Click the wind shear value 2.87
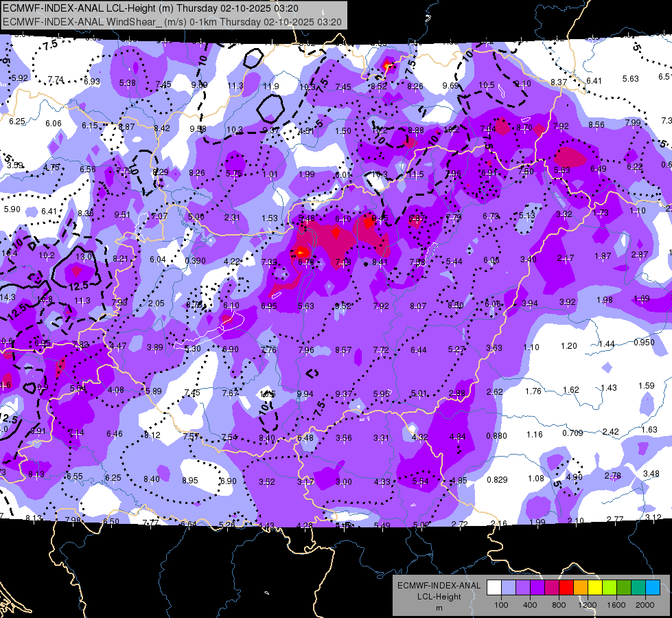The width and height of the screenshot is (672, 618). coord(640,254)
